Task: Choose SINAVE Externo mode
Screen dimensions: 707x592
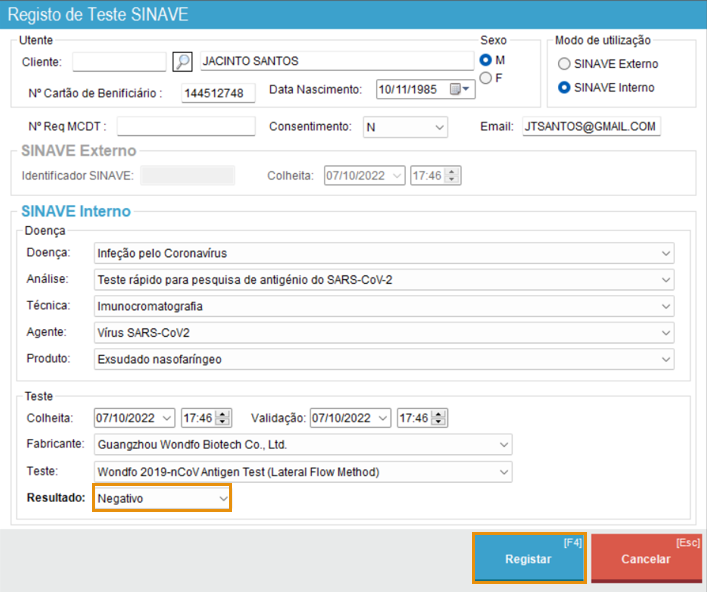Action: tap(565, 64)
